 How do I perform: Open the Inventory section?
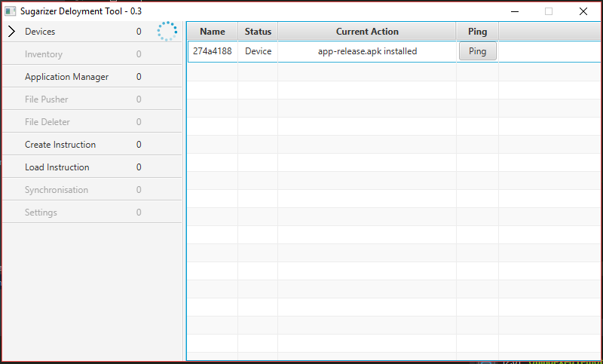(x=44, y=54)
